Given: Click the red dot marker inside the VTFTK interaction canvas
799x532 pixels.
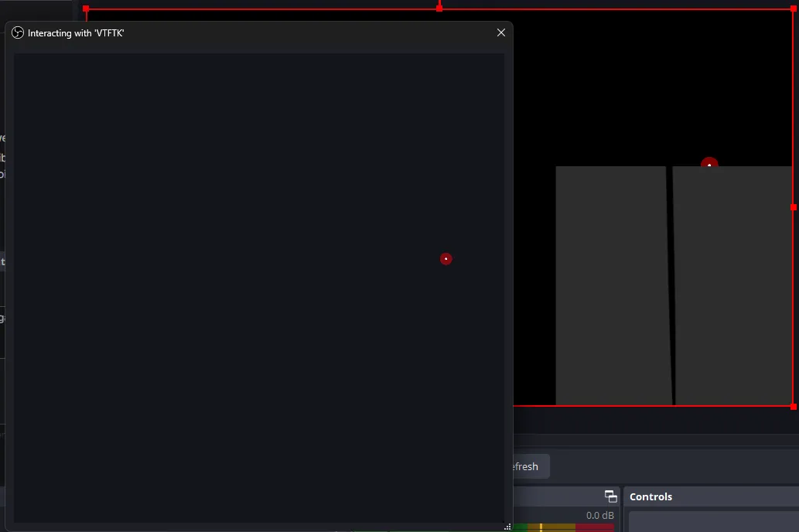Looking at the screenshot, I should (x=446, y=258).
